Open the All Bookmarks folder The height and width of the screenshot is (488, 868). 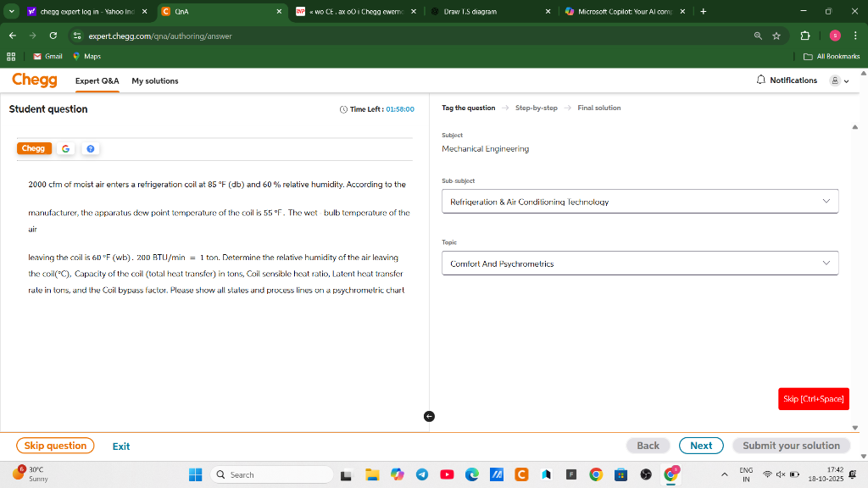(x=832, y=57)
